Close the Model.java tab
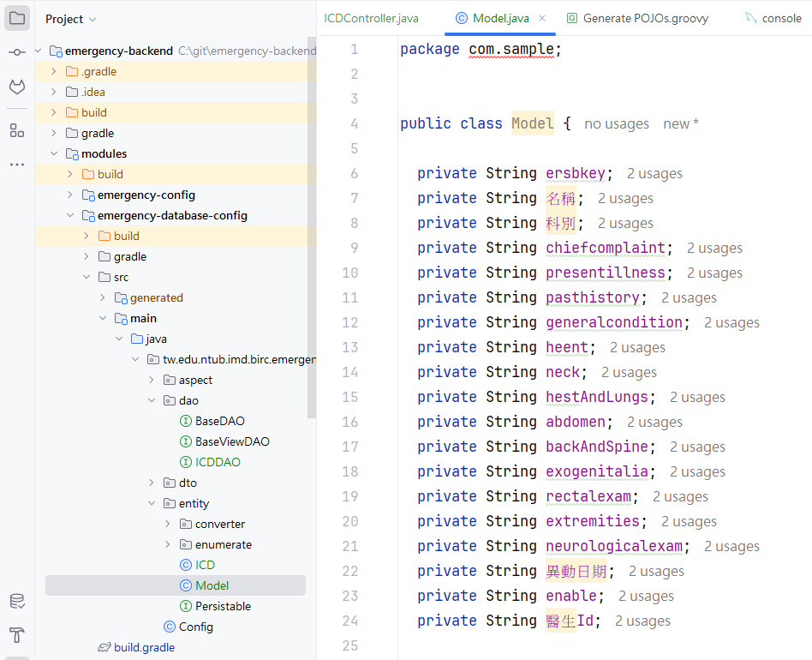The image size is (812, 660). [x=542, y=18]
